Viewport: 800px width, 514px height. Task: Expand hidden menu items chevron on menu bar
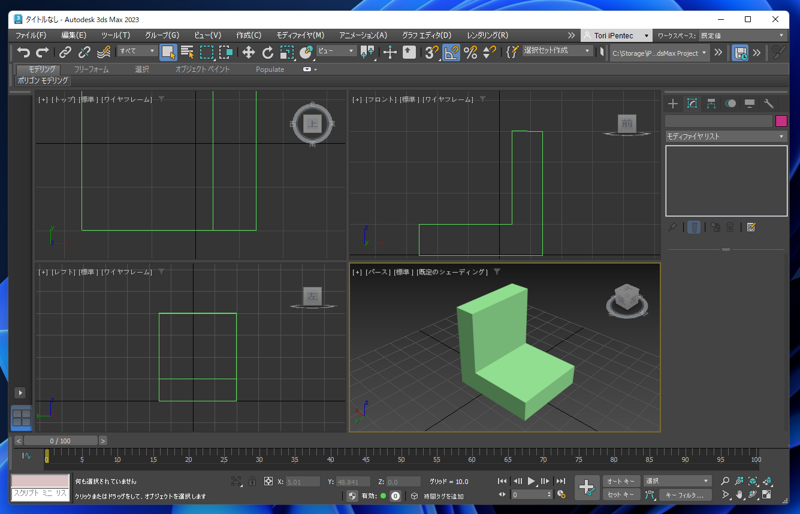571,35
